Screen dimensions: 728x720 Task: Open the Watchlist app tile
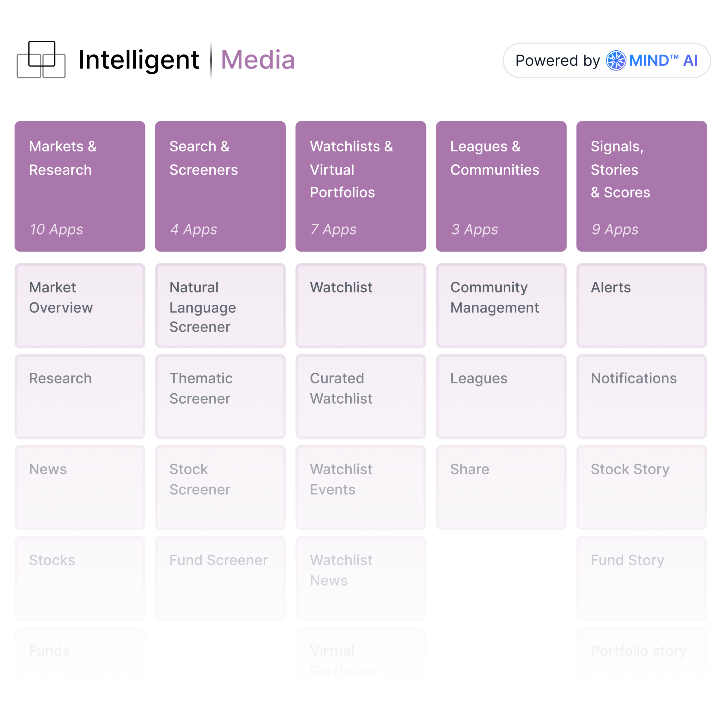[361, 305]
